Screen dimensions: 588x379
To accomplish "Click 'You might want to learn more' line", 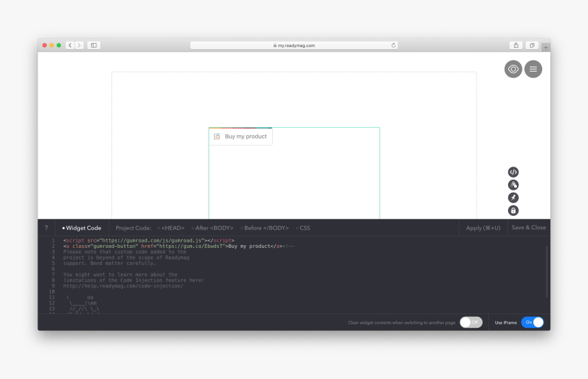I will 120,275.
